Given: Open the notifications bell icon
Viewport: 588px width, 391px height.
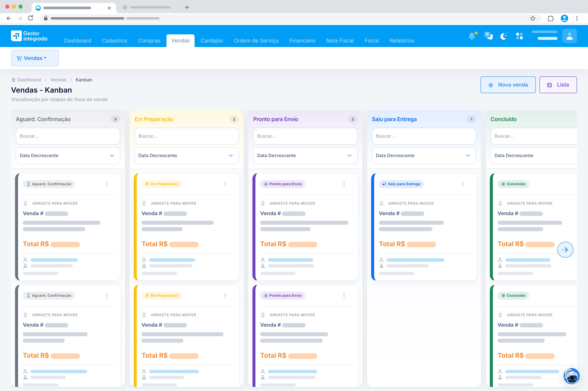Looking at the screenshot, I should click(x=472, y=36).
